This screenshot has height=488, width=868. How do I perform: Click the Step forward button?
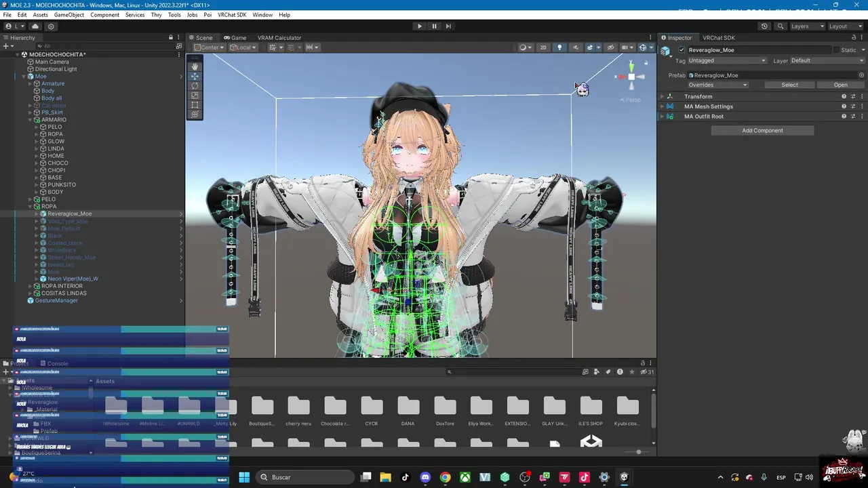point(448,26)
